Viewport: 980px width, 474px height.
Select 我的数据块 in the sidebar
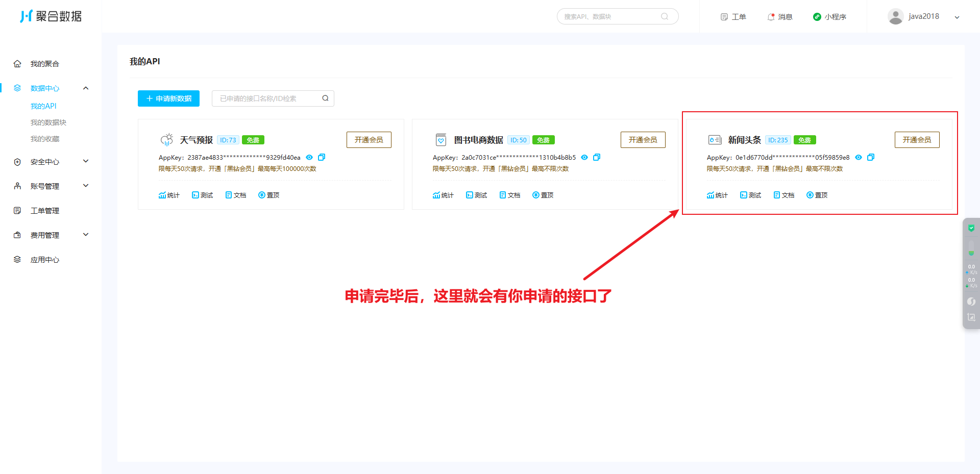pos(48,122)
